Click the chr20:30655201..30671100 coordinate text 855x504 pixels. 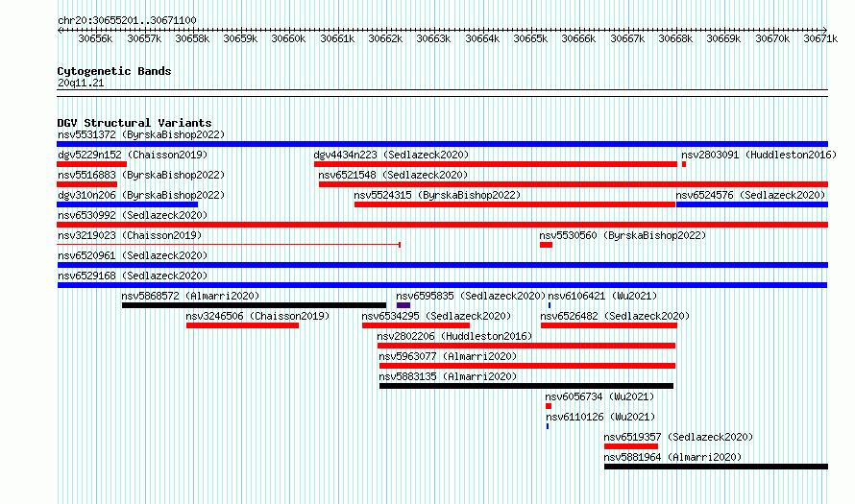(x=127, y=20)
